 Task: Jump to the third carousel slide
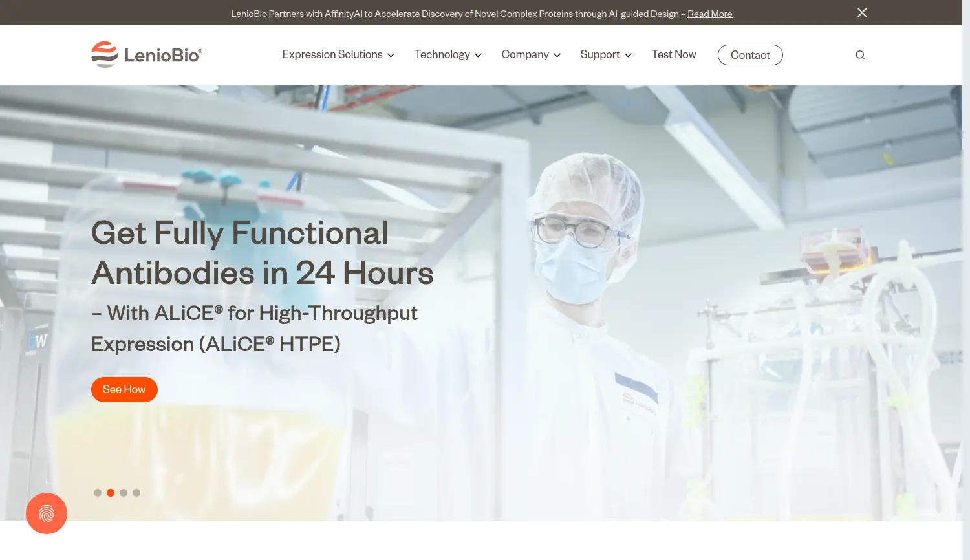(124, 492)
